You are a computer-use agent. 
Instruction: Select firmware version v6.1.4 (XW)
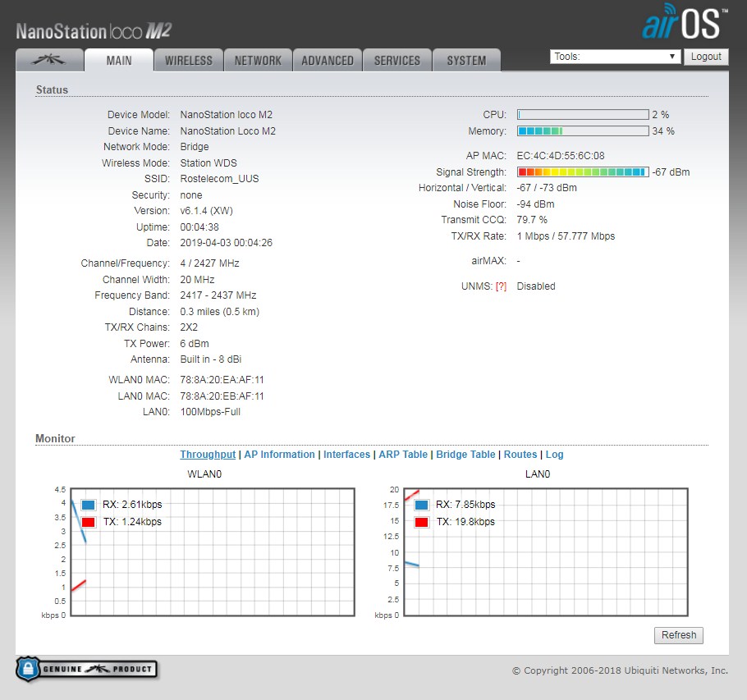click(206, 211)
